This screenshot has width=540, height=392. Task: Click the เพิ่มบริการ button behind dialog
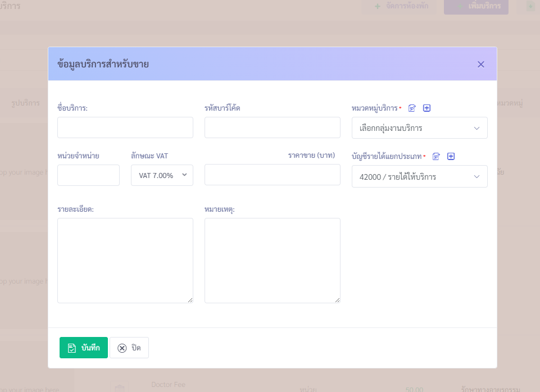coord(476,7)
